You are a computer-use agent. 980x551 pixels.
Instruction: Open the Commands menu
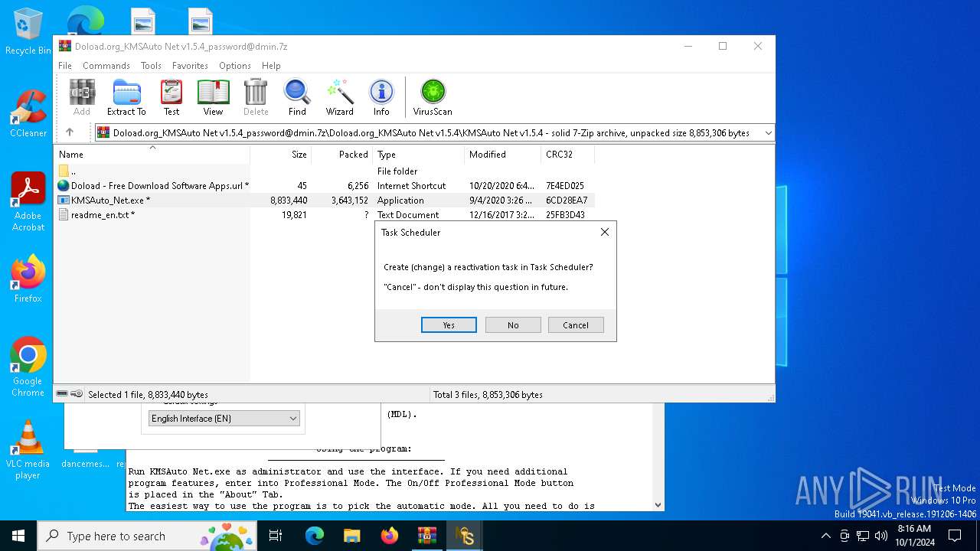pyautogui.click(x=106, y=66)
